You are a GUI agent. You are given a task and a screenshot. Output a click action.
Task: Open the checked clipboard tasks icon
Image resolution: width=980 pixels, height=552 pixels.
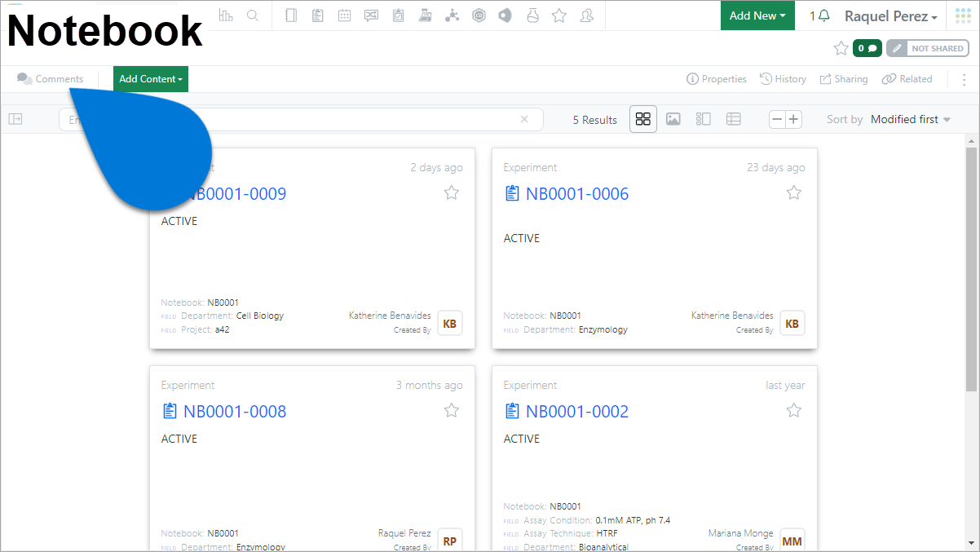[398, 15]
